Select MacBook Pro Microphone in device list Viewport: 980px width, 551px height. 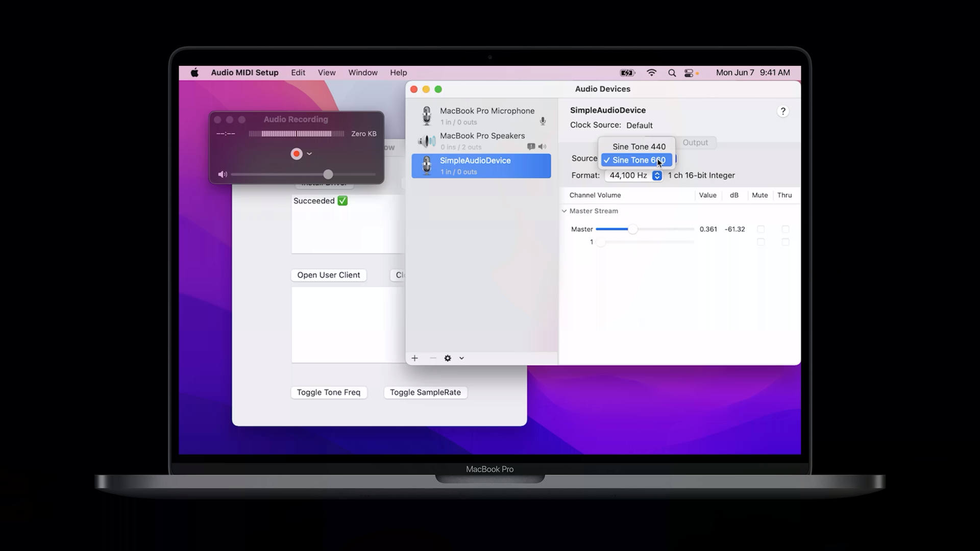481,116
